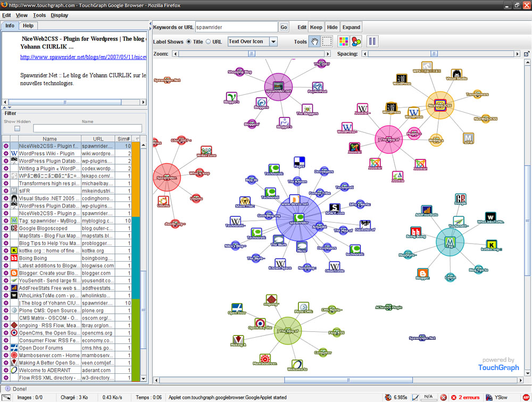Click the Boing Boing node in graph
The width and height of the screenshot is (532, 402).
(415, 232)
